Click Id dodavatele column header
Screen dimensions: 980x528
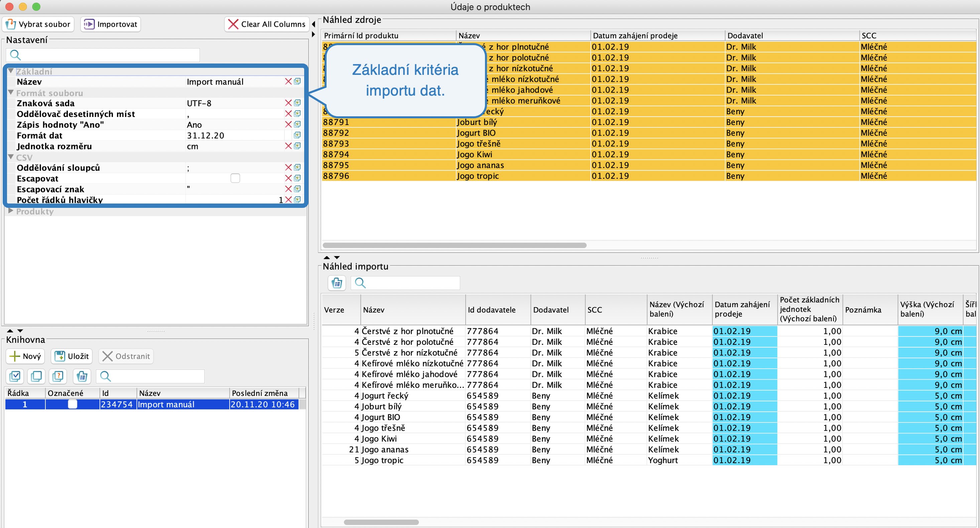(x=498, y=310)
